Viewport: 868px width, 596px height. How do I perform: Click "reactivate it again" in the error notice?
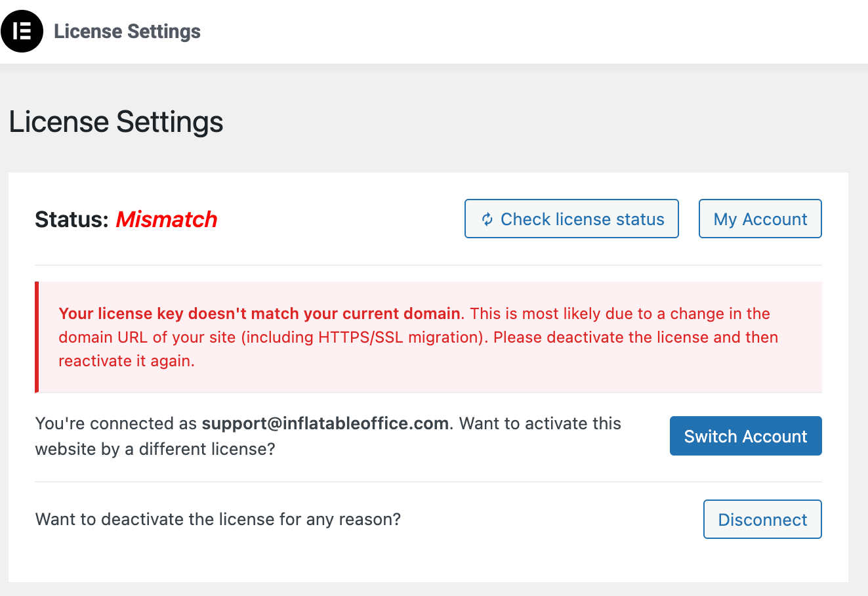[126, 361]
